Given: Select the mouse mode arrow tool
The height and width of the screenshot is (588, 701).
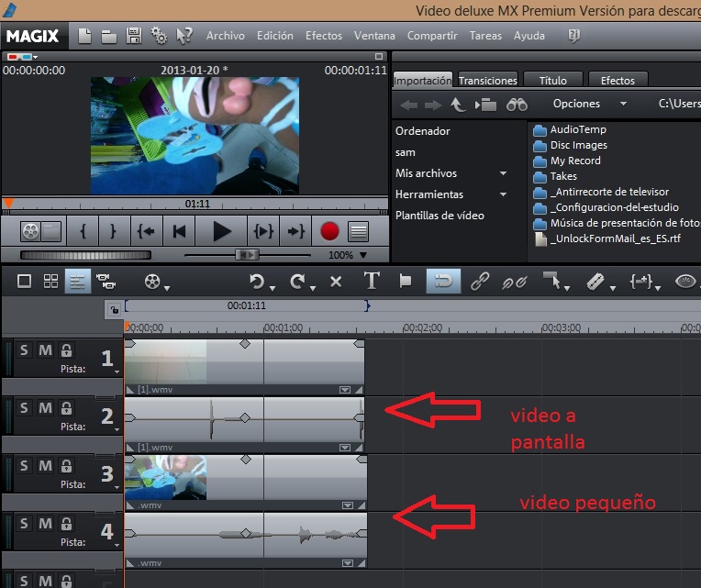Looking at the screenshot, I should point(552,281).
